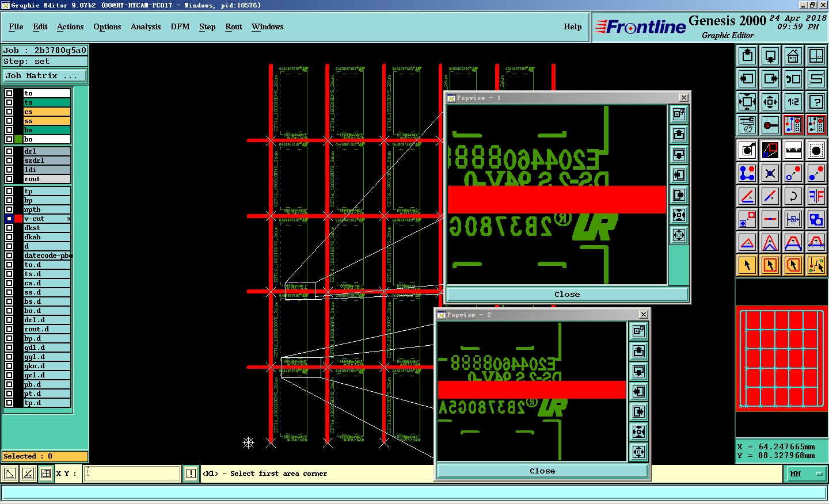The width and height of the screenshot is (829, 504).
Task: Open the File menu
Action: (x=16, y=26)
